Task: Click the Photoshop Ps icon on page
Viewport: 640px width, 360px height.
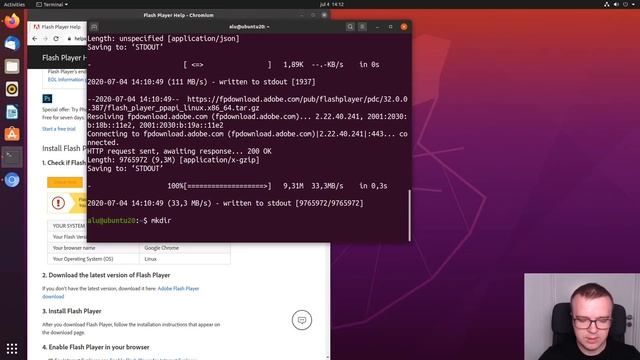Action: (47, 98)
